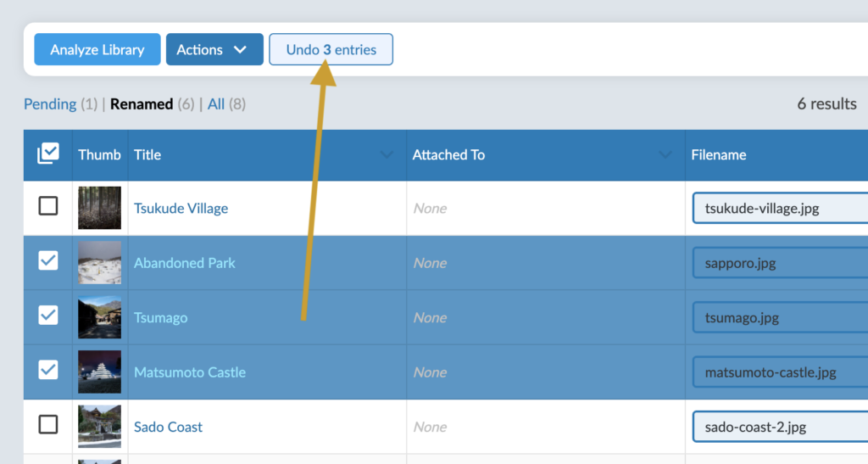Uncheck the Abandoned Park row checkbox

tap(48, 260)
